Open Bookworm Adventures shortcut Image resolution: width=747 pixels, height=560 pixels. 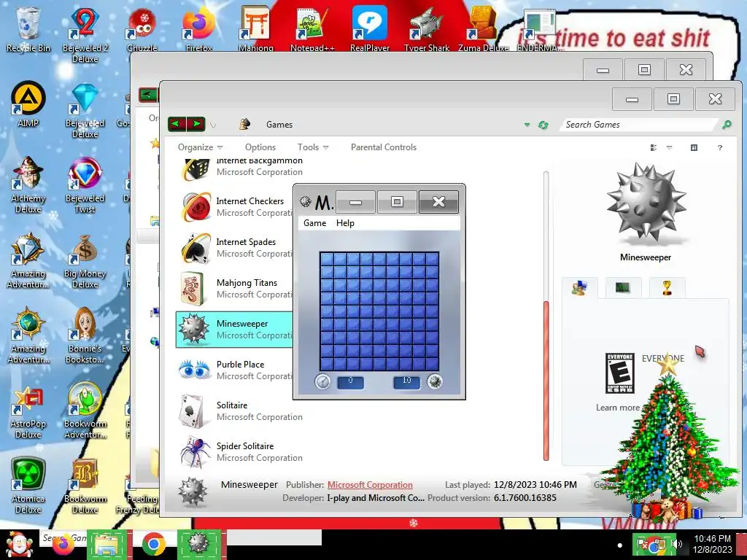pos(85,411)
